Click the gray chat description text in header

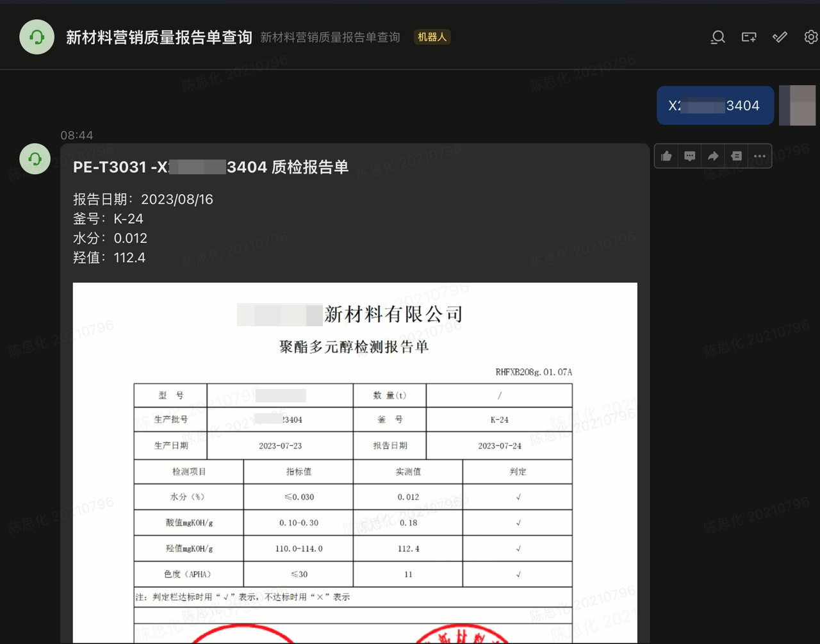(x=330, y=37)
